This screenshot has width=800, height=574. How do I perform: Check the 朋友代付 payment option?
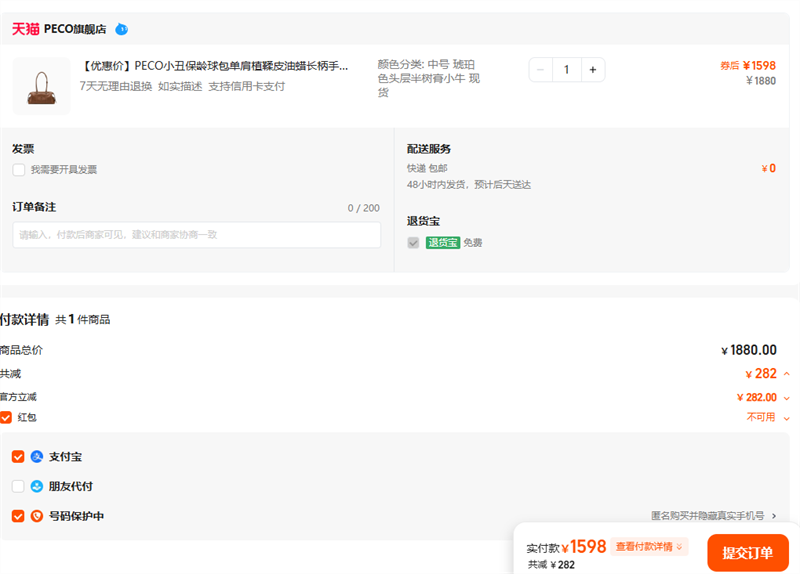coord(18,487)
